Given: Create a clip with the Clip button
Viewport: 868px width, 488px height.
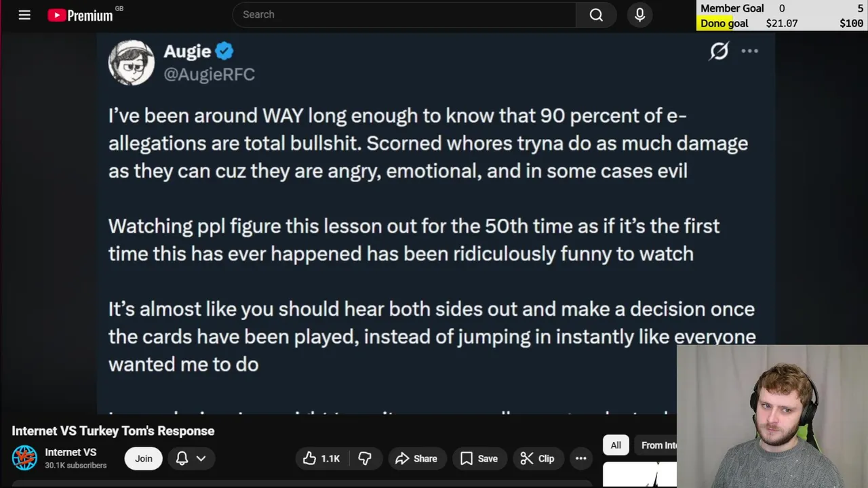Looking at the screenshot, I should 537,459.
